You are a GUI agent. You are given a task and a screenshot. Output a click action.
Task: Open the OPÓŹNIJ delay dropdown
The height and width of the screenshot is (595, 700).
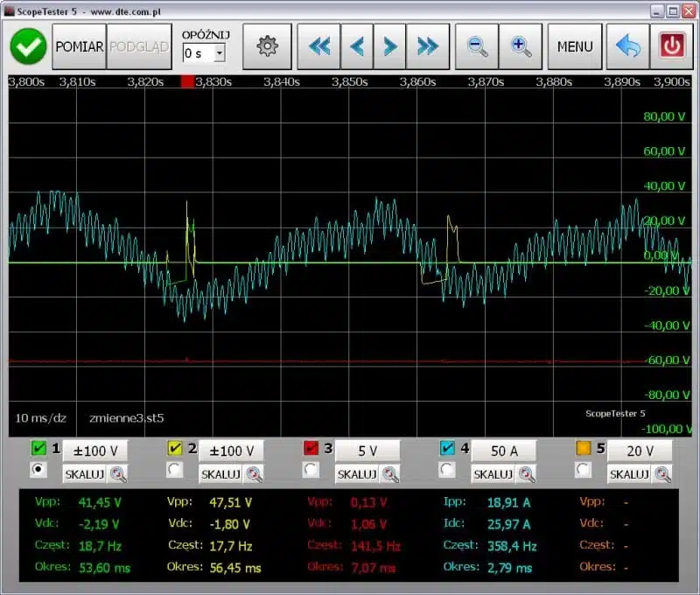pyautogui.click(x=219, y=53)
